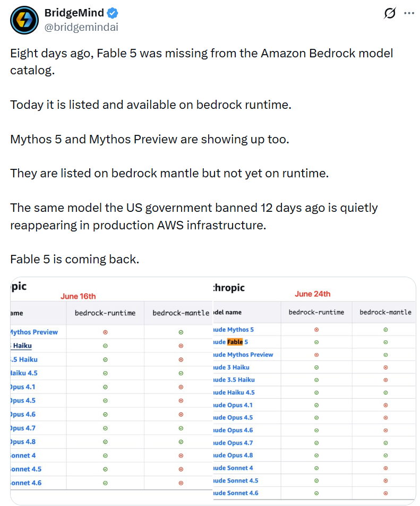The height and width of the screenshot is (506, 420).
Task: Click bedrock-mantle column header in June 16th table
Action: point(181,313)
